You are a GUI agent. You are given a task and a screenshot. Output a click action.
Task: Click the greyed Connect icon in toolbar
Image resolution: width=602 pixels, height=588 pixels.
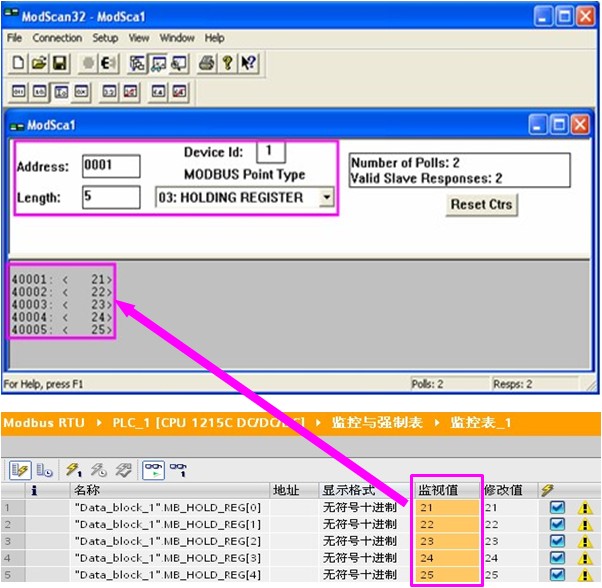88,63
